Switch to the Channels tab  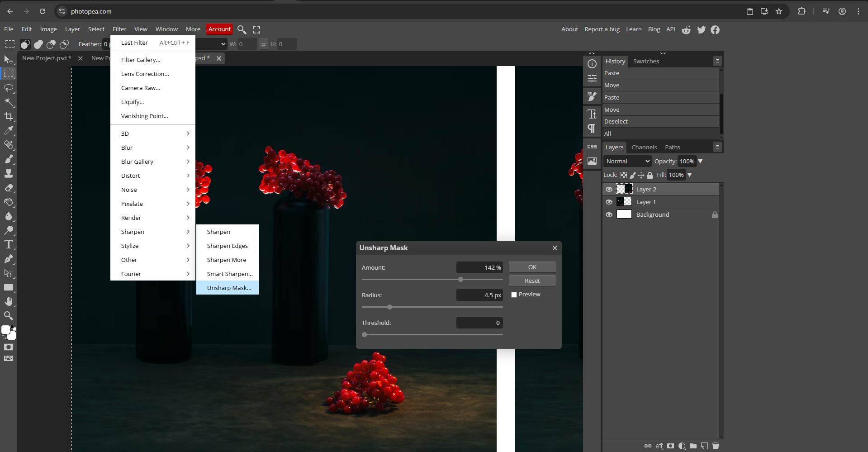[644, 147]
